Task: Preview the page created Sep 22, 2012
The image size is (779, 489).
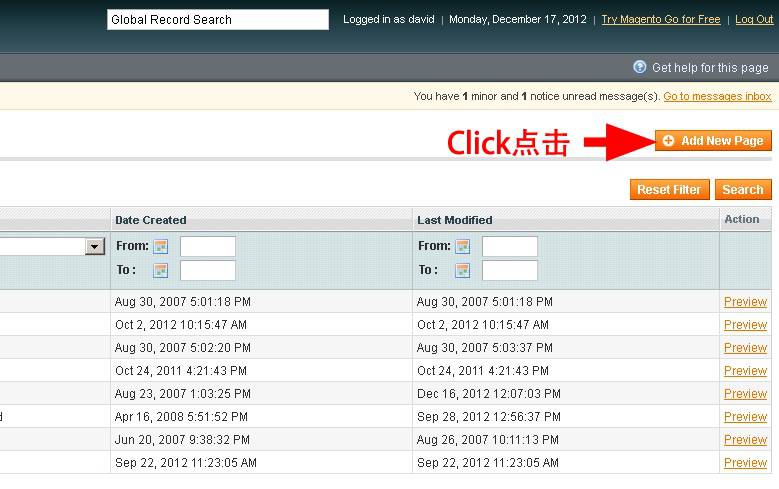Action: (745, 463)
